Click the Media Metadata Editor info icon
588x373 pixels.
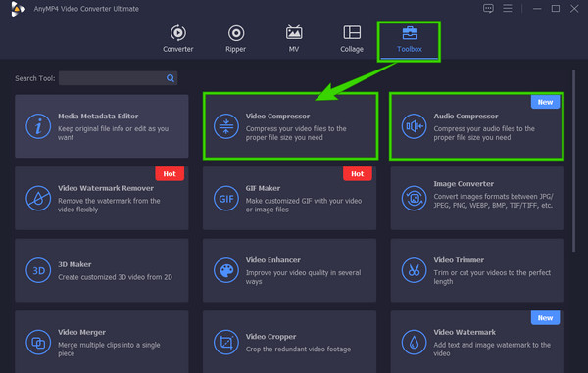38,126
